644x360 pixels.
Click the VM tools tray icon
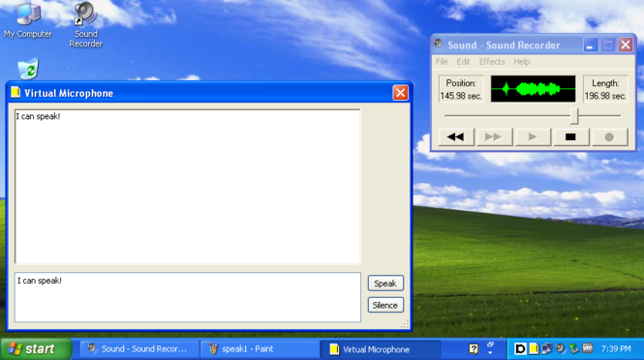(x=587, y=349)
